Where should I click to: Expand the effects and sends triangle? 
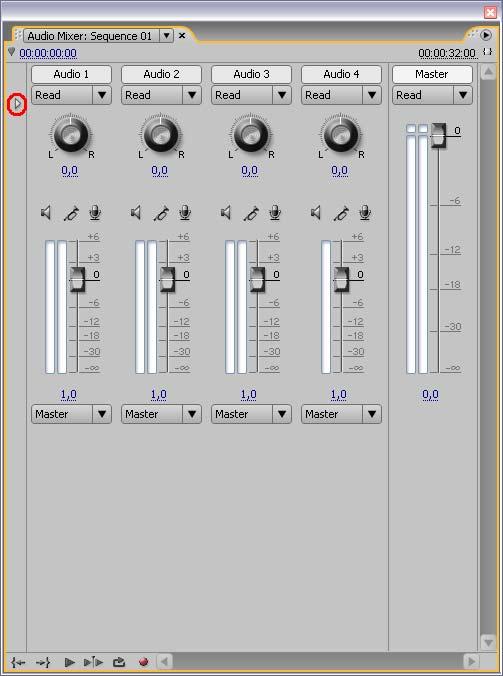tap(17, 103)
